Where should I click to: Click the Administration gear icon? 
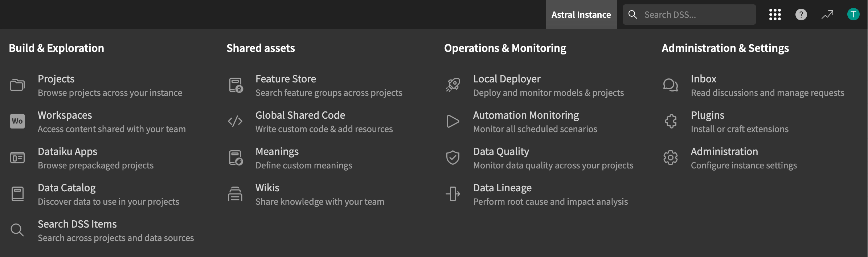tap(671, 158)
